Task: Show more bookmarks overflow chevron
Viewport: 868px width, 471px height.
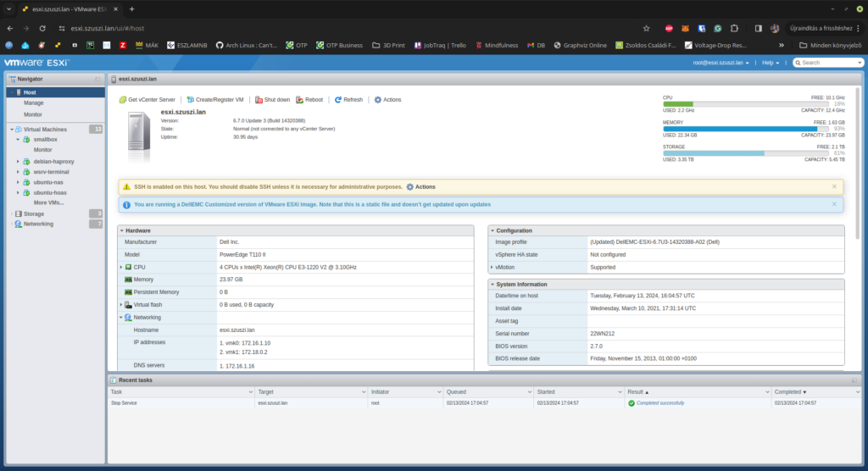Action: pyautogui.click(x=782, y=46)
